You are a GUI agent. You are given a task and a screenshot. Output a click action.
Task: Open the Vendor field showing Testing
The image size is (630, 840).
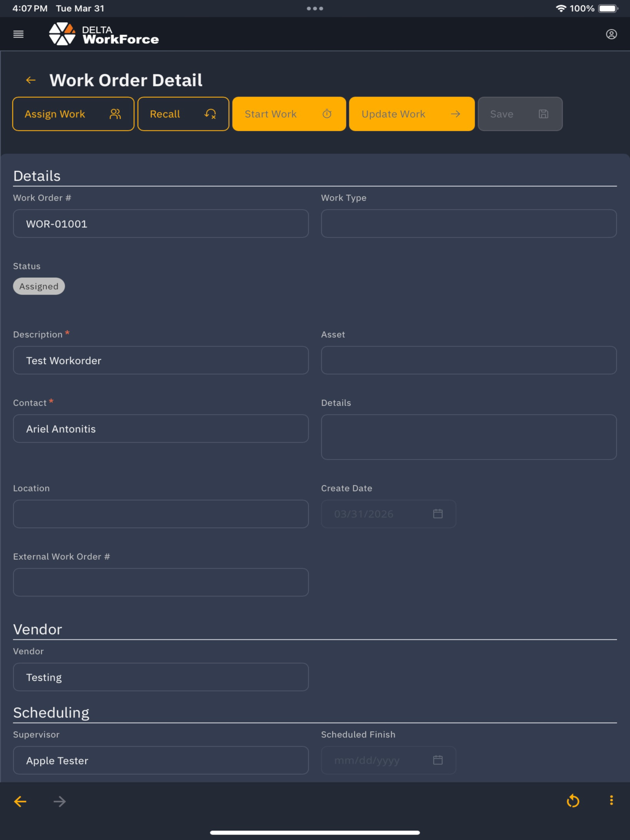pos(161,677)
